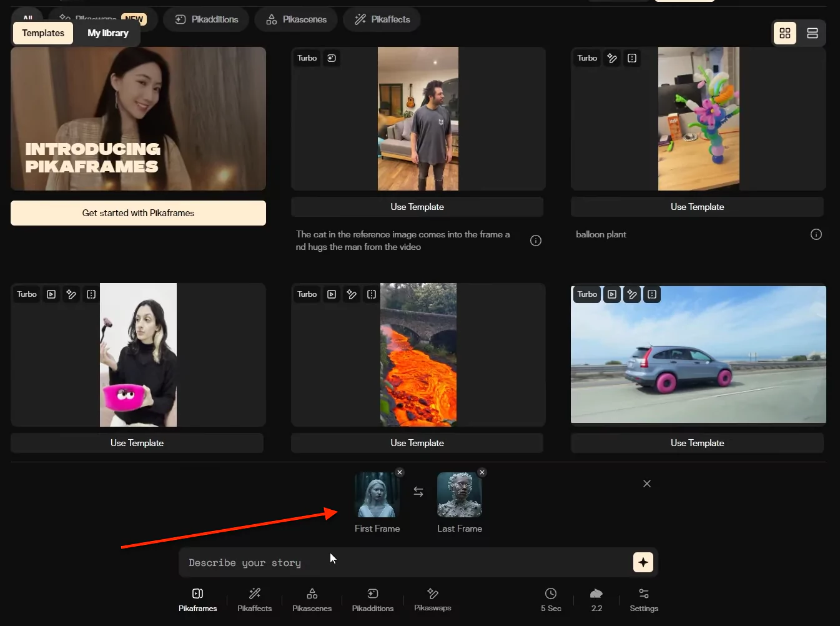Click Turbo badge on car template

[x=587, y=294]
